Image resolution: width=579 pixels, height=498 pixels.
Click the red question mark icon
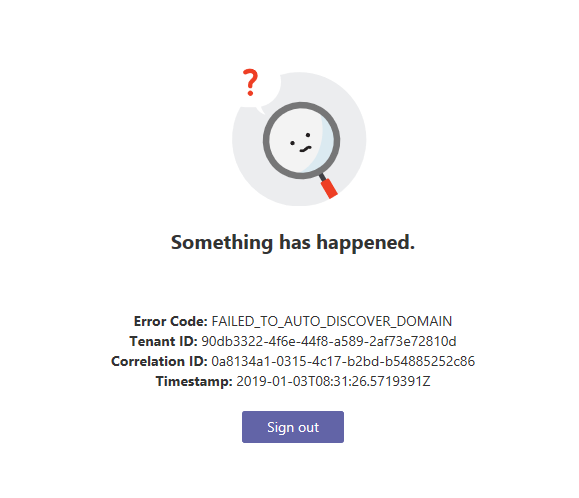[x=250, y=82]
